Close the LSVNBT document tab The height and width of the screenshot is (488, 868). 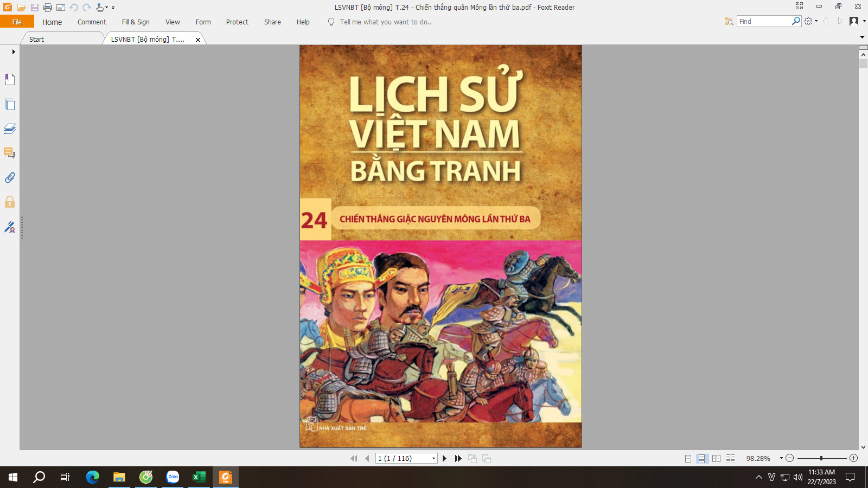[x=198, y=40]
